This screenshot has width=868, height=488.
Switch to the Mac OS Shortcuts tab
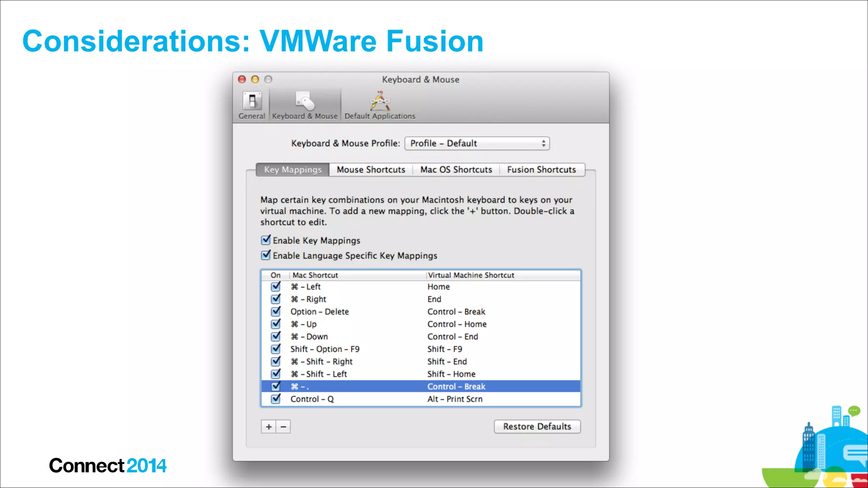tap(456, 169)
